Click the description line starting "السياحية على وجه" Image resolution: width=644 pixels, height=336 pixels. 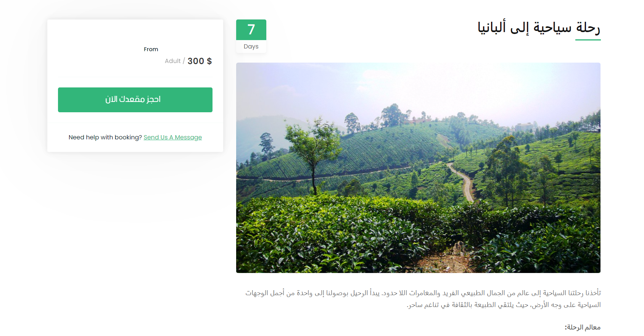[x=504, y=305]
